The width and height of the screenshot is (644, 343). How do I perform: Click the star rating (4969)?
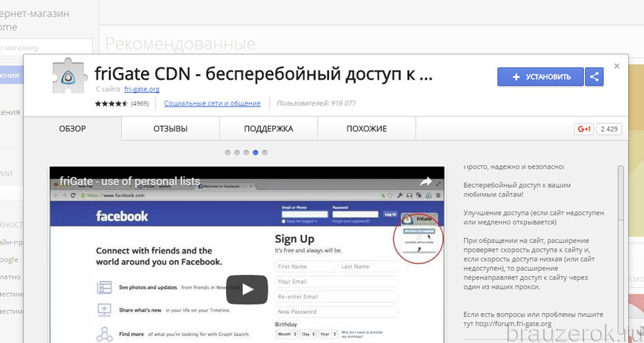[x=122, y=104]
